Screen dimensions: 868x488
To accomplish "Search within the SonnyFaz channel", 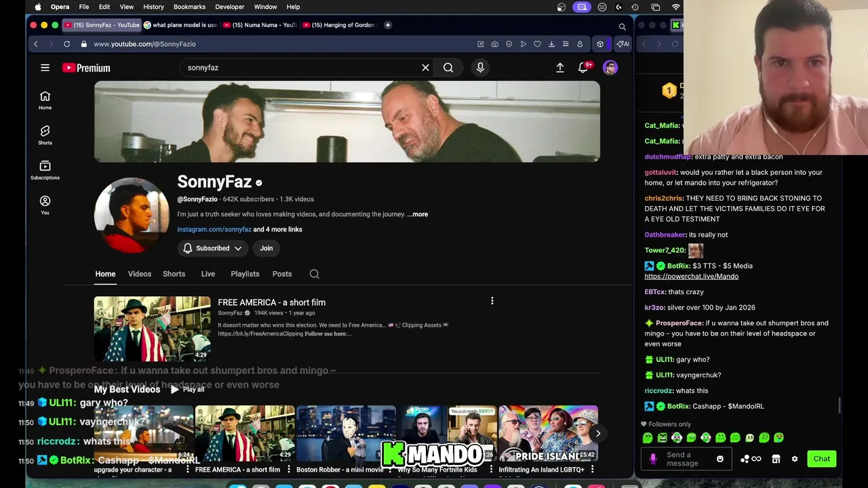I will tap(314, 274).
